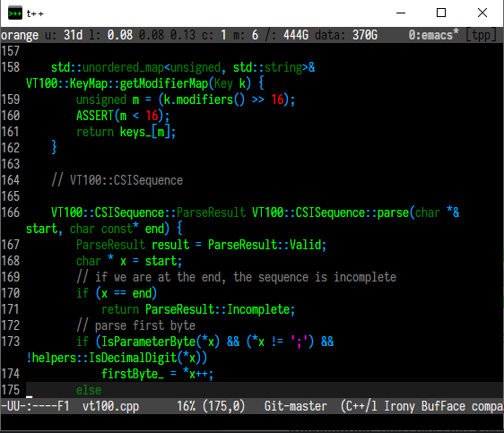
Task: Click line number 158 in gutter
Action: [x=11, y=67]
